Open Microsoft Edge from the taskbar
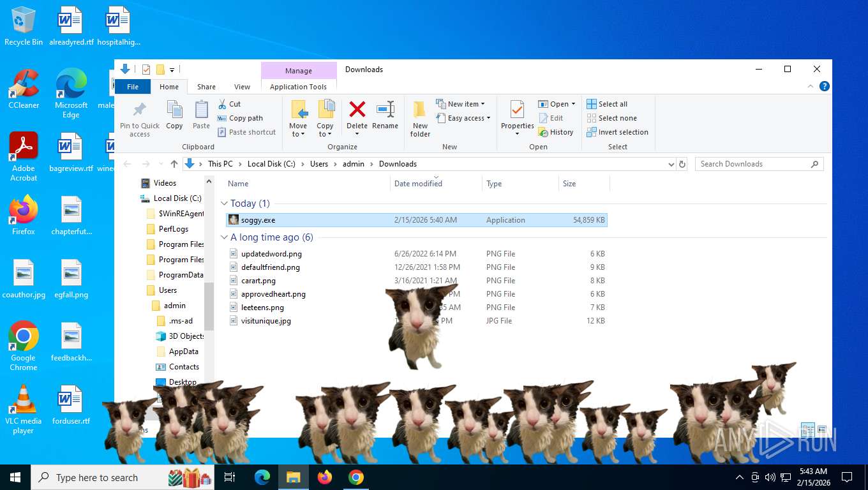 pyautogui.click(x=262, y=477)
